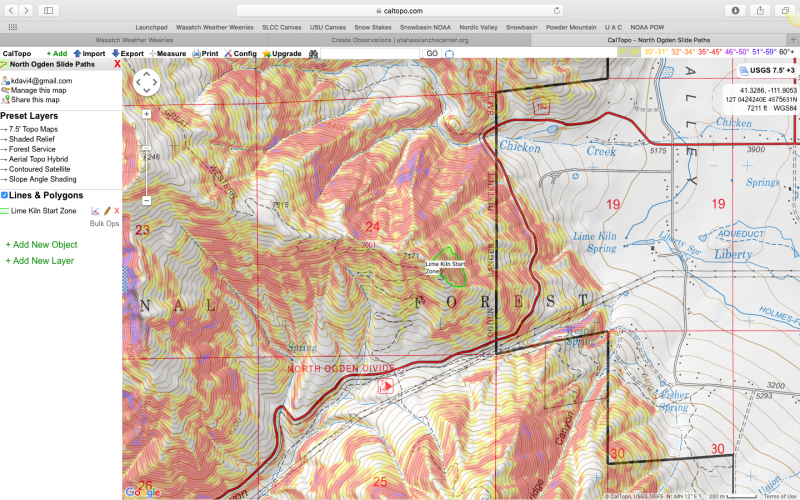Image resolution: width=800 pixels, height=500 pixels.
Task: Click the trailhead marker near North Ogden Divide
Action: [x=386, y=386]
